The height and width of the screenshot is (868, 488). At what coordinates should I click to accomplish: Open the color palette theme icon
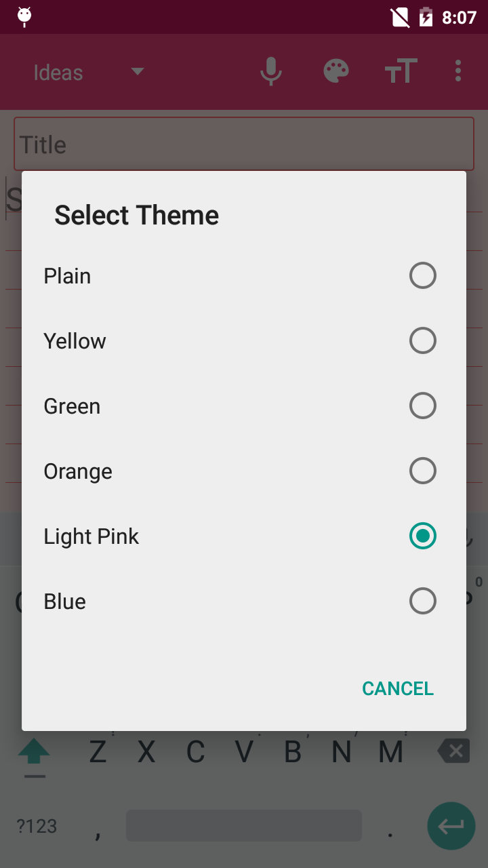pos(335,71)
